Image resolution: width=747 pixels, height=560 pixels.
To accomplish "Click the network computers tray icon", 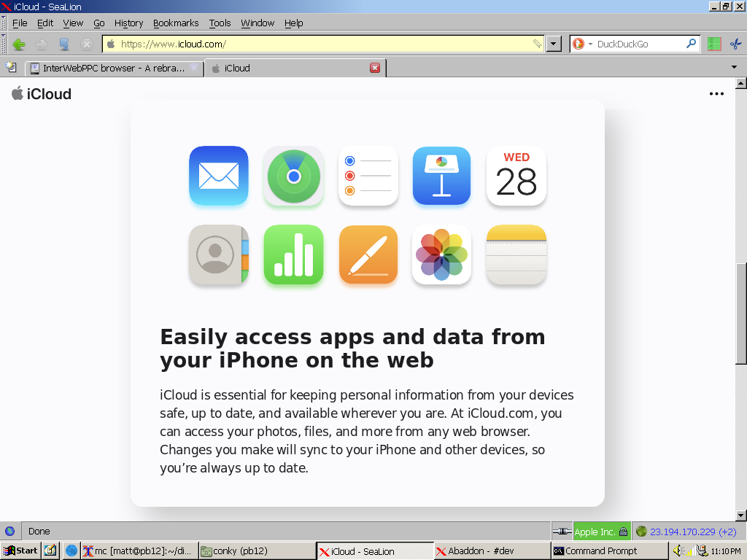I will tap(703, 551).
